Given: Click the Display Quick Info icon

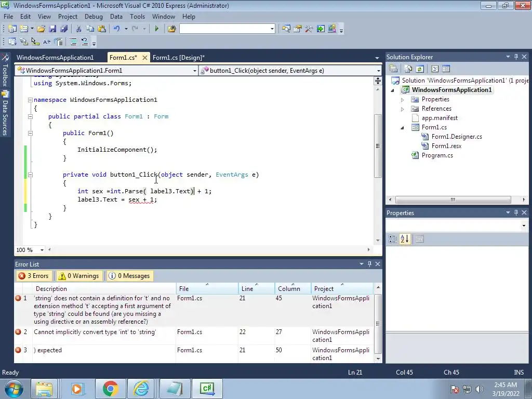Looking at the screenshot, I should pos(35,42).
